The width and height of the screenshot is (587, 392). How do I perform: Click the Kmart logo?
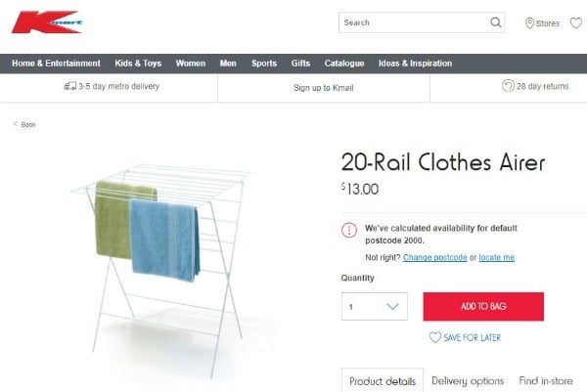pyautogui.click(x=47, y=22)
